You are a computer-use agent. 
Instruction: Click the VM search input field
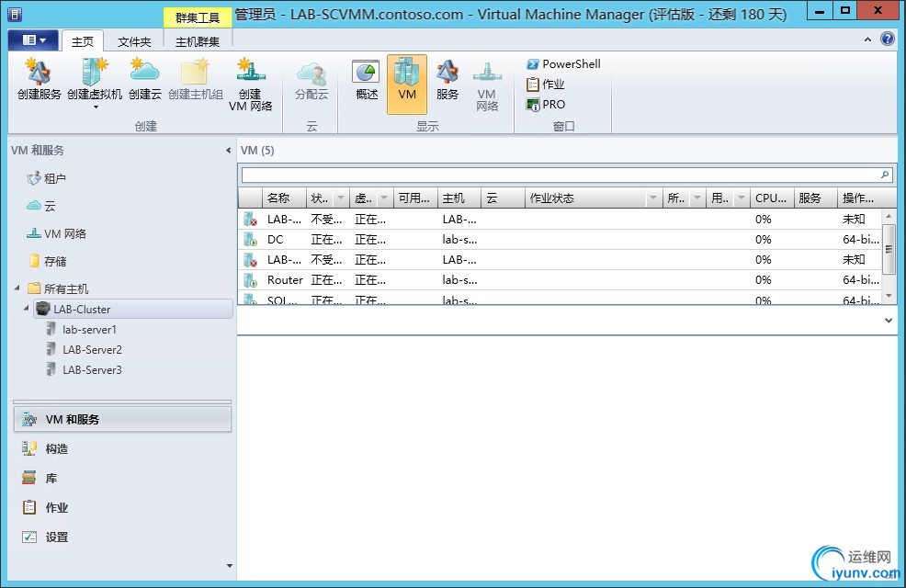point(561,175)
